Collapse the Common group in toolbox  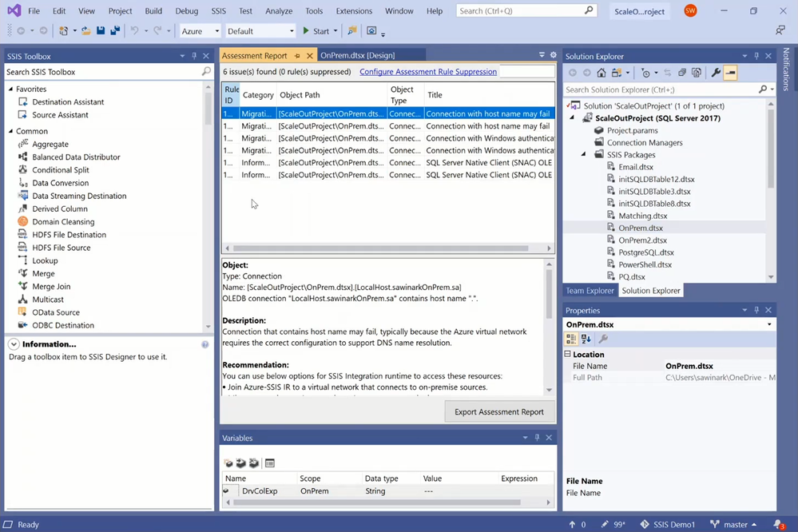pos(10,131)
